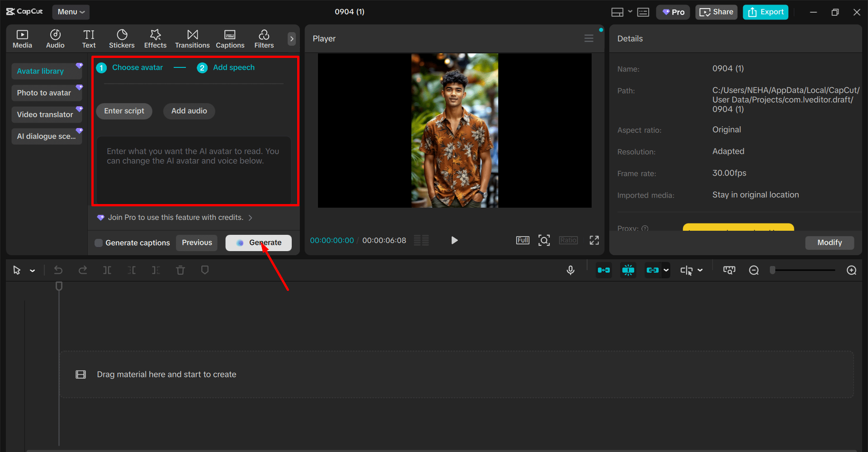Click the marker shield icon in timeline toolbar
868x452 pixels.
coord(205,270)
